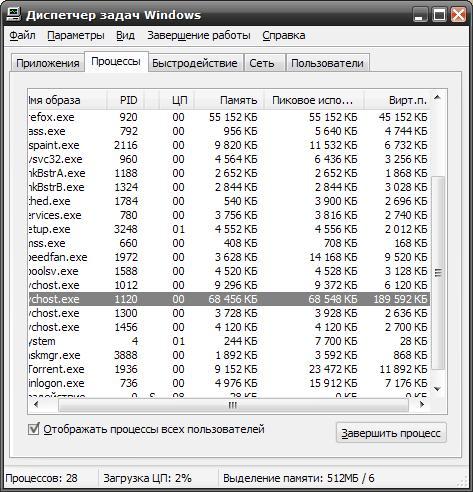Switch to the Быстродействие tab
Viewport: 473px width, 492px height.
point(195,63)
